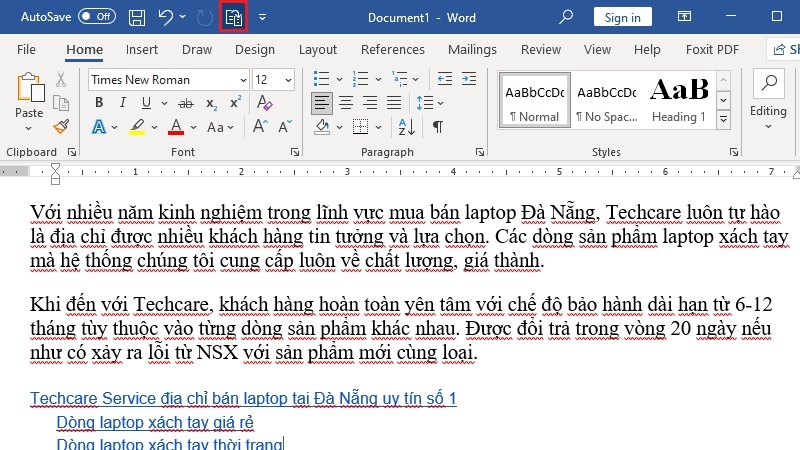Click the Cut scissors icon
This screenshot has width=800, height=450.
coord(61,79)
